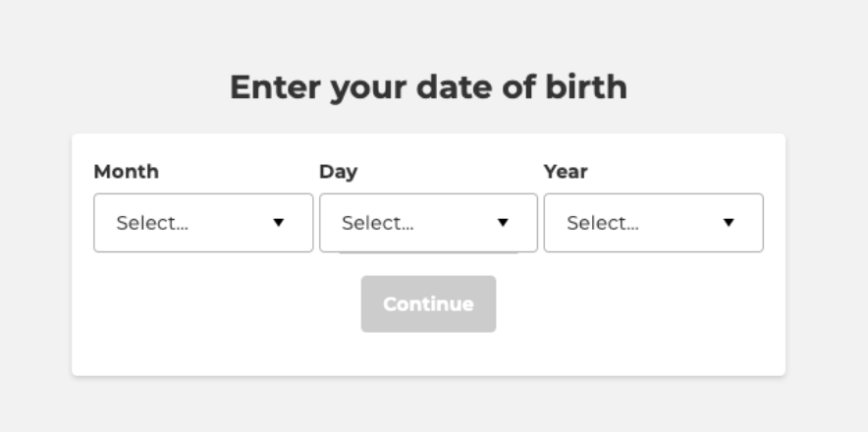Click the Year field's down-arrow icon
This screenshot has height=432, width=868.
(x=728, y=223)
